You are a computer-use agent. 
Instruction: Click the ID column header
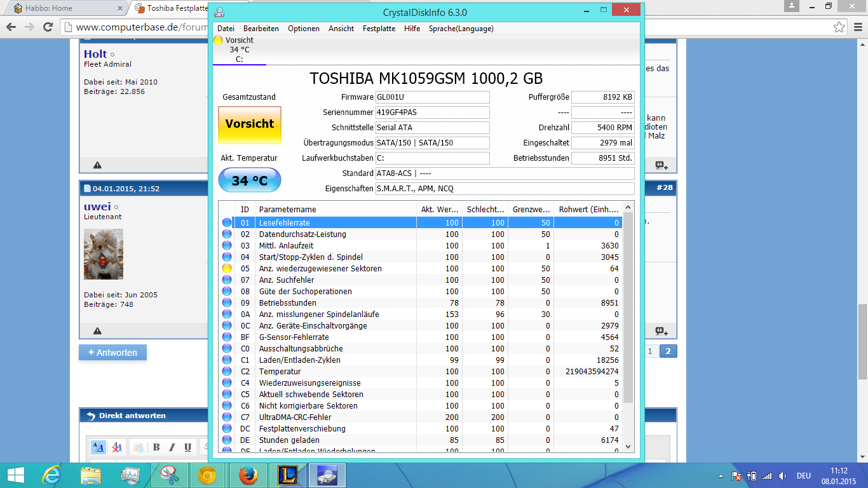245,210
